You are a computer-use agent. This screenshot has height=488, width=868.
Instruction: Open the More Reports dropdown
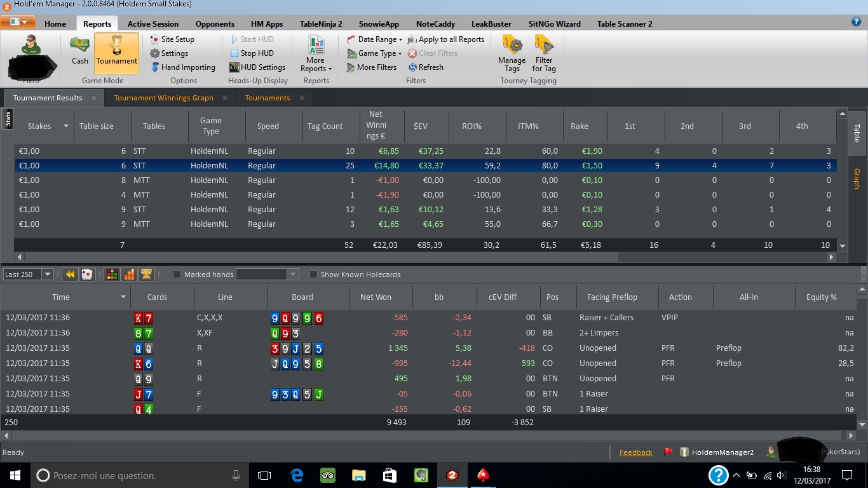(316, 55)
